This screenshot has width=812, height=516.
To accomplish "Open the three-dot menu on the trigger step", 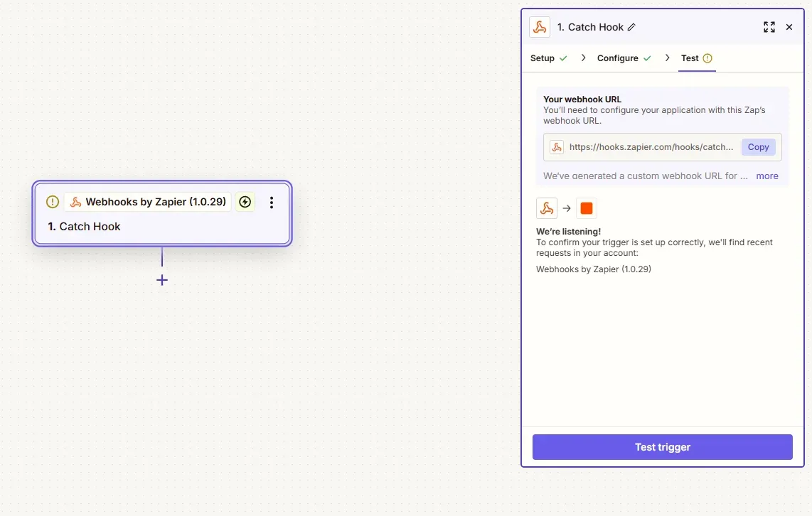I will 272,203.
